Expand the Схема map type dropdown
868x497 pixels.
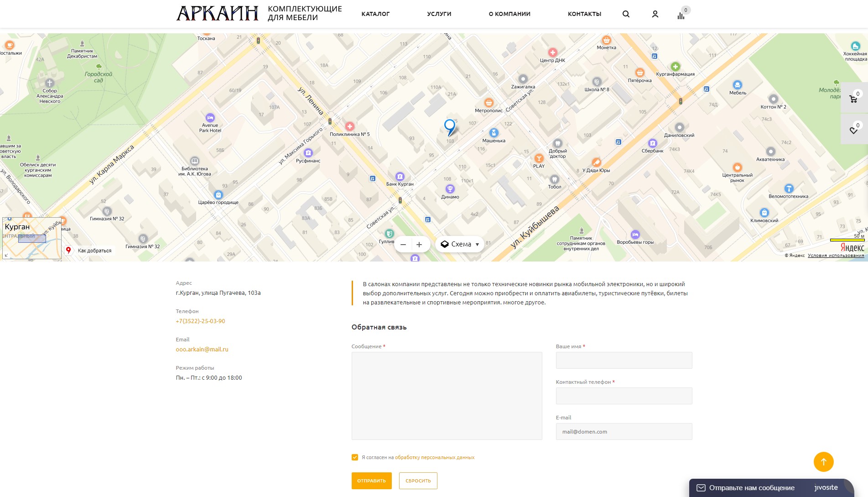pyautogui.click(x=460, y=245)
